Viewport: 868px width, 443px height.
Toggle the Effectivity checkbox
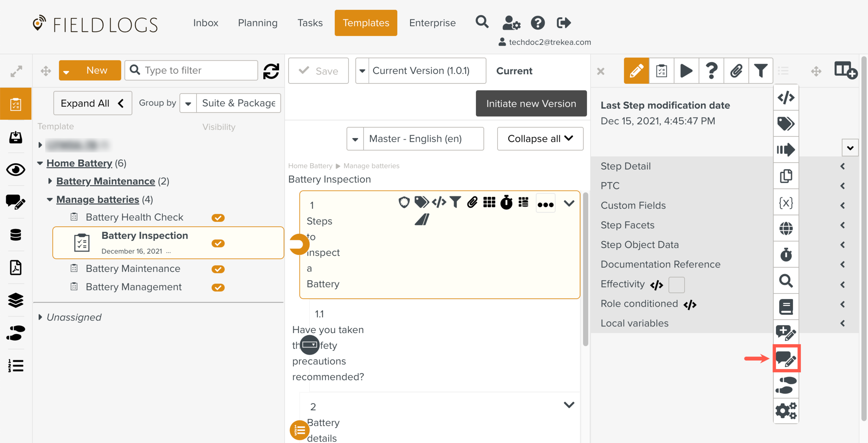[676, 284]
